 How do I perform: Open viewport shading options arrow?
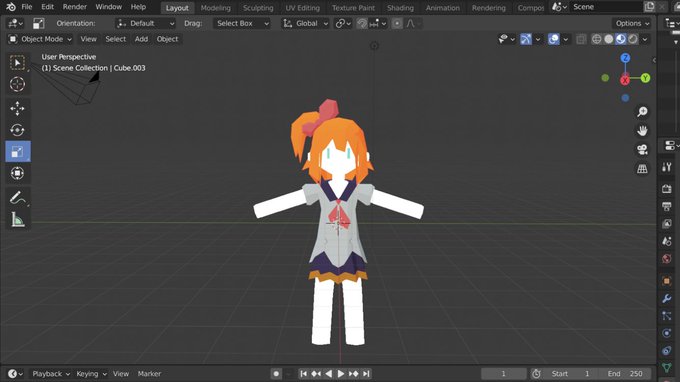pos(645,39)
